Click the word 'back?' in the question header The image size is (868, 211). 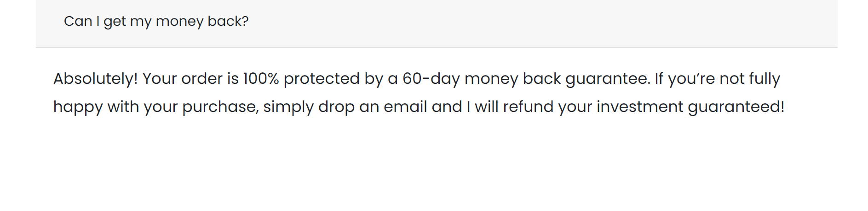pos(228,21)
